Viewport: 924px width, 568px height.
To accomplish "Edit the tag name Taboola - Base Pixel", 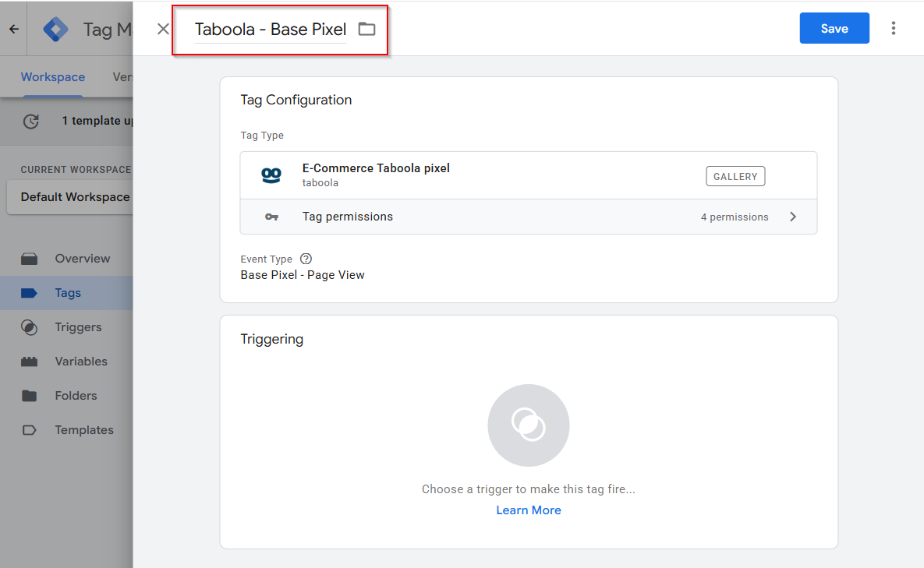I will [x=271, y=30].
